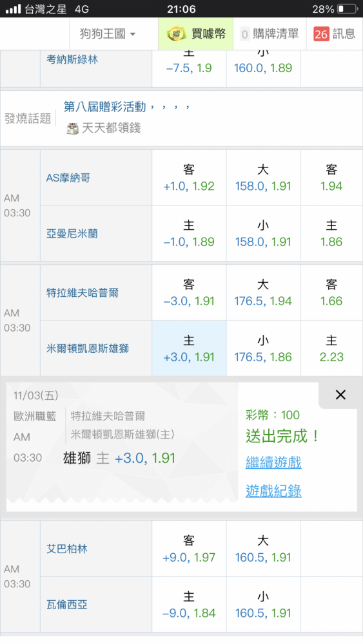The image size is (363, 644).
Task: Open the 特拉維夫哈普爾 team page
Action: [x=83, y=293]
